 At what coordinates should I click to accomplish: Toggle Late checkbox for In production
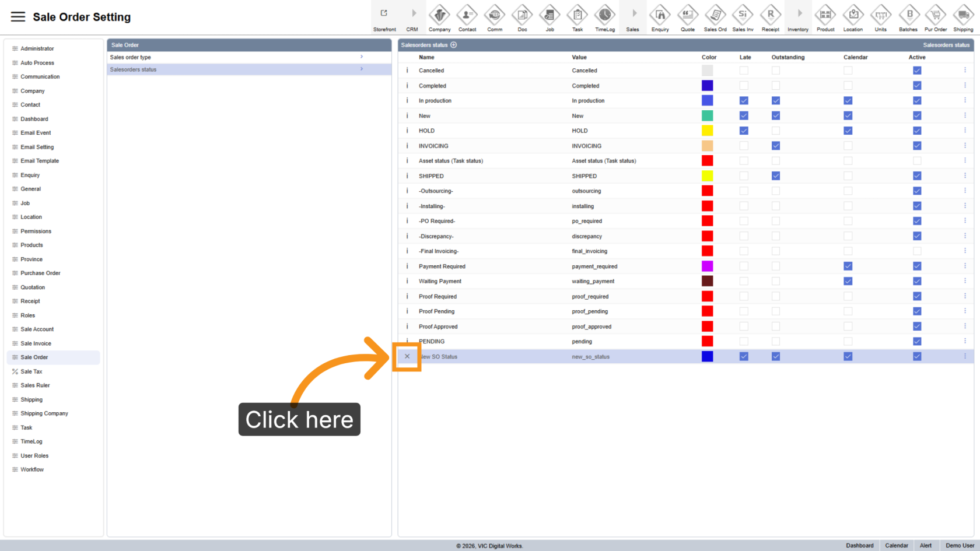click(744, 100)
